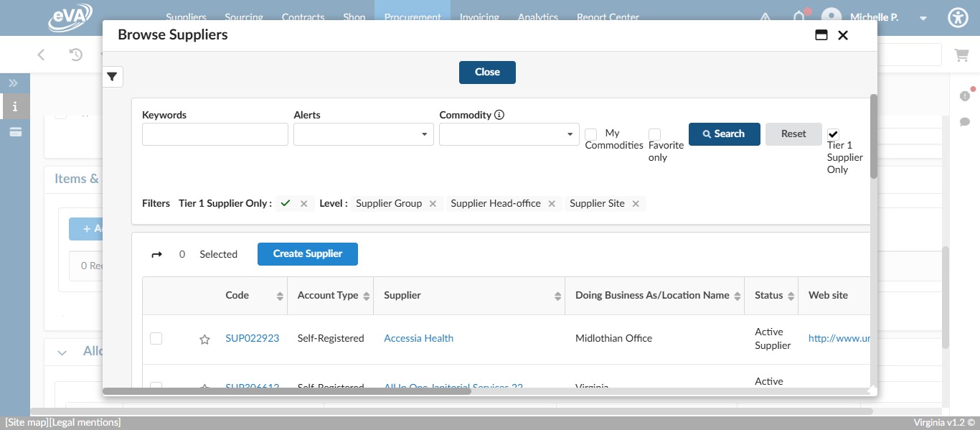Expand the collapsed sidebar with double chevron
Viewport: 980px width, 430px height.
point(13,83)
